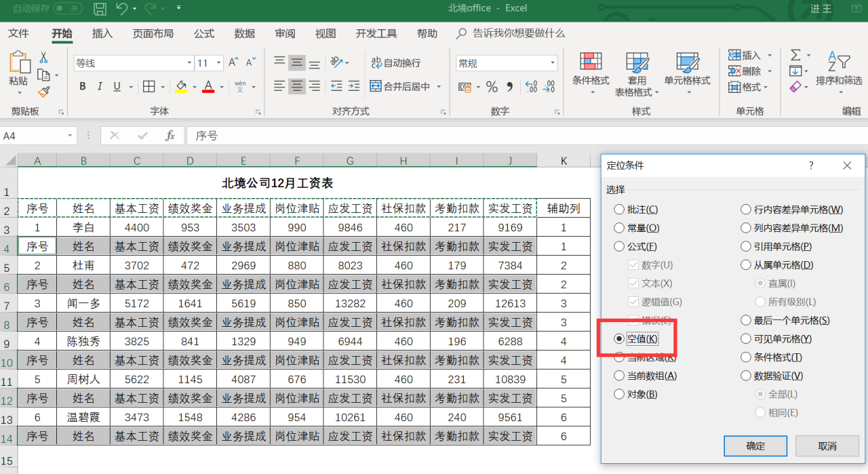Select the 常量(O) radio option
The height and width of the screenshot is (474, 868).
point(636,228)
